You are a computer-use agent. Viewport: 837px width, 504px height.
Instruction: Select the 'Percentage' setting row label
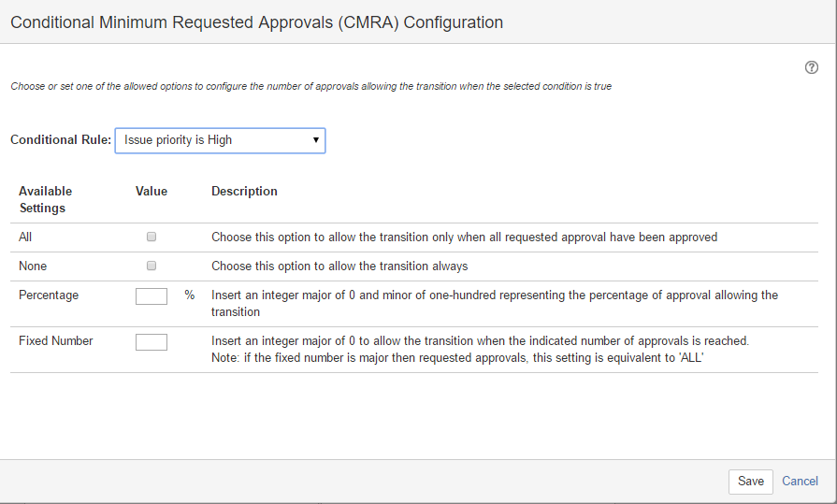49,295
